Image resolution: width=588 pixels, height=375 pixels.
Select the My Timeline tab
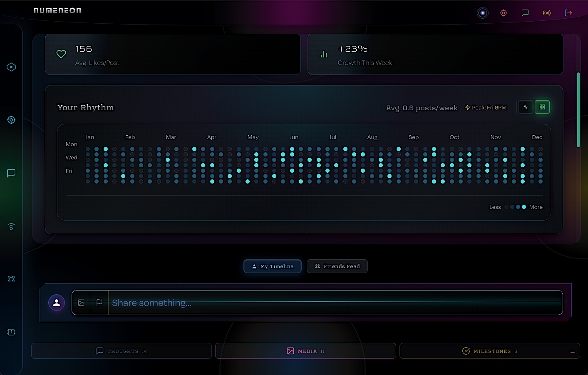tap(273, 266)
